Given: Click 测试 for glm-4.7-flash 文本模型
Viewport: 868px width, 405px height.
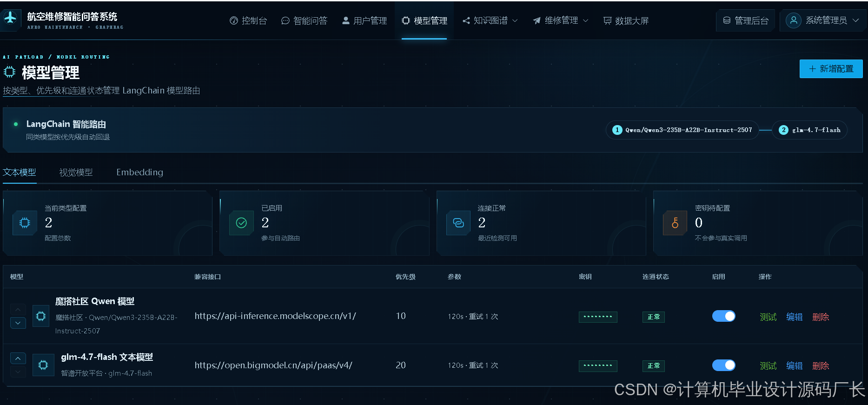Looking at the screenshot, I should tap(768, 366).
